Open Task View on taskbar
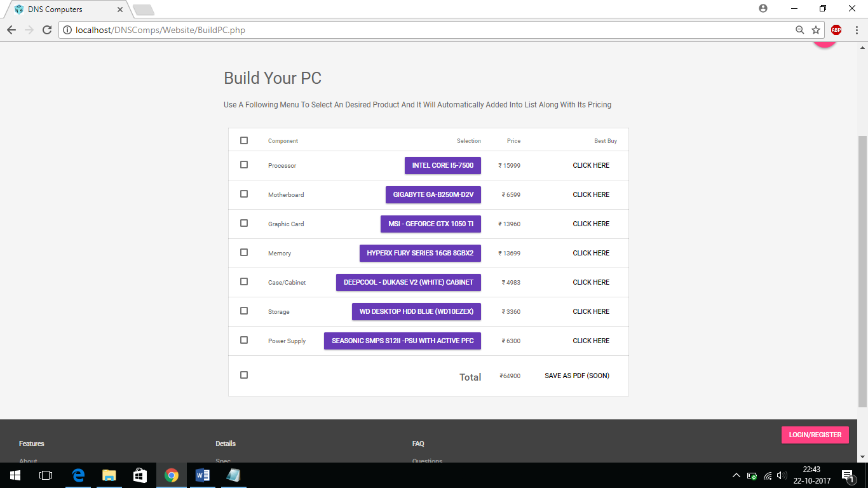Image resolution: width=868 pixels, height=488 pixels. (46, 475)
